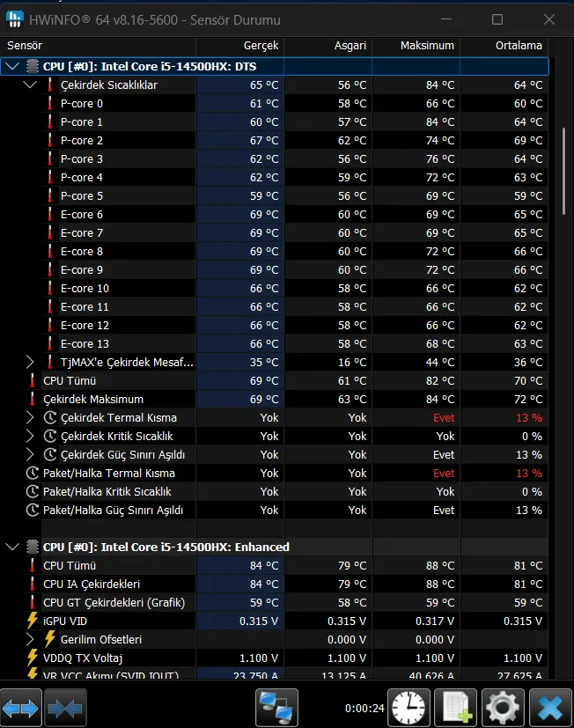The height and width of the screenshot is (728, 574).
Task: Maximize the HWiNFO sensor window
Action: pyautogui.click(x=497, y=19)
